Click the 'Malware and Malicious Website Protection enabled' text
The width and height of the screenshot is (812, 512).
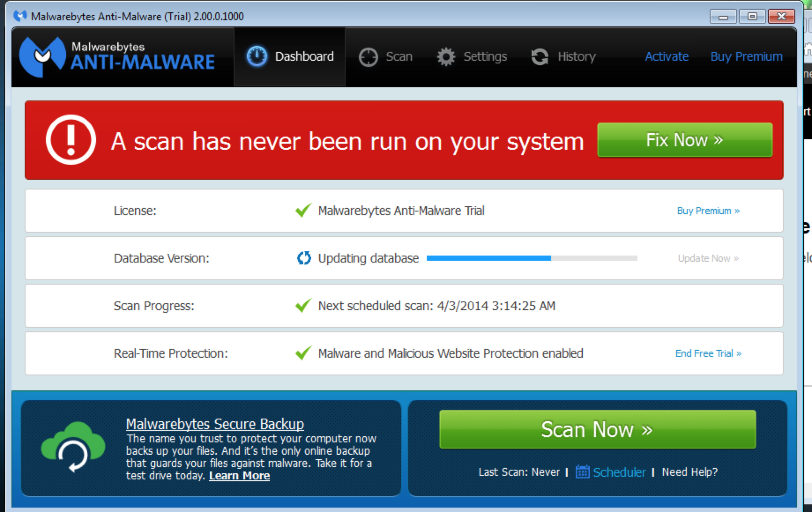coord(451,353)
